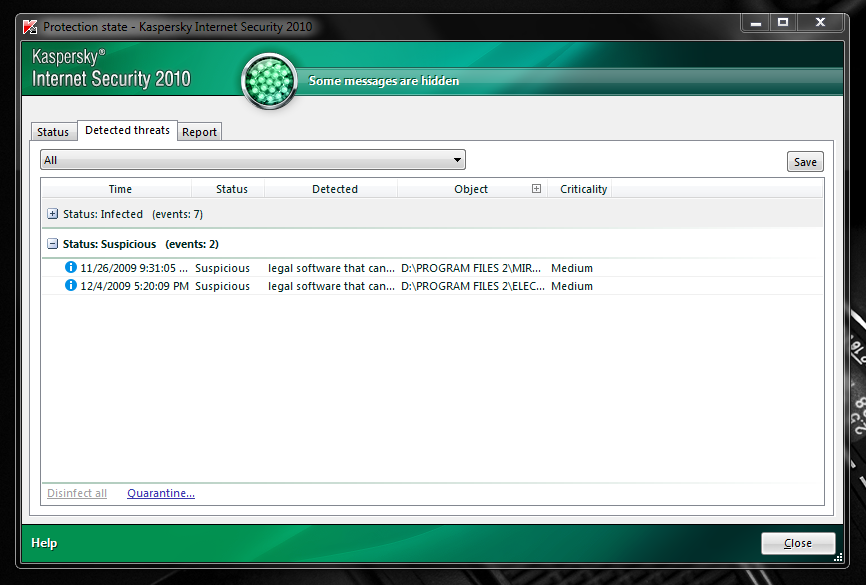Sort by the Object column header

(x=471, y=189)
